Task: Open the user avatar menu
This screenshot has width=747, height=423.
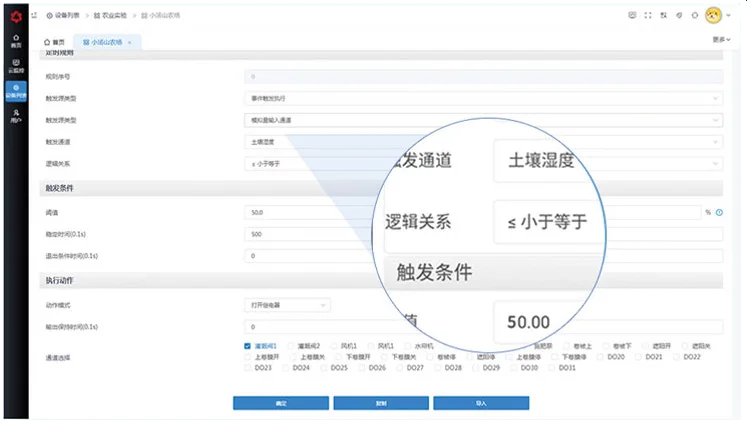Action: coord(713,15)
